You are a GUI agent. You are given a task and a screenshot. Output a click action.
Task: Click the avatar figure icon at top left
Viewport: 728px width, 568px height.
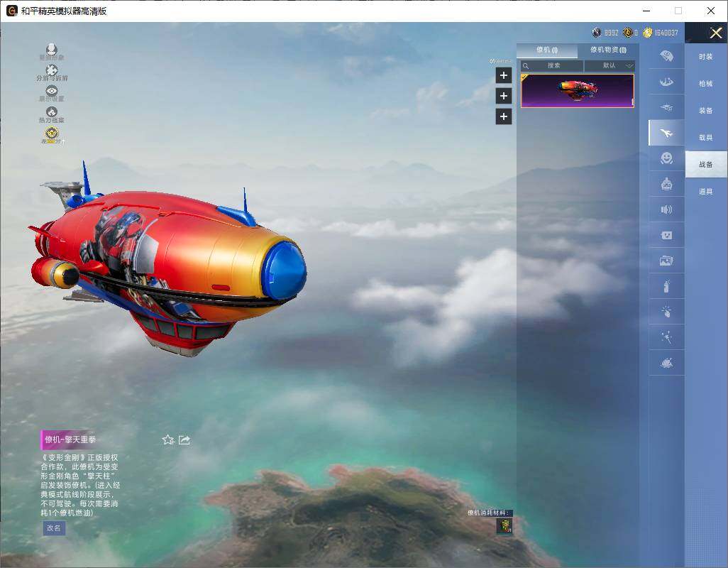tap(52, 49)
